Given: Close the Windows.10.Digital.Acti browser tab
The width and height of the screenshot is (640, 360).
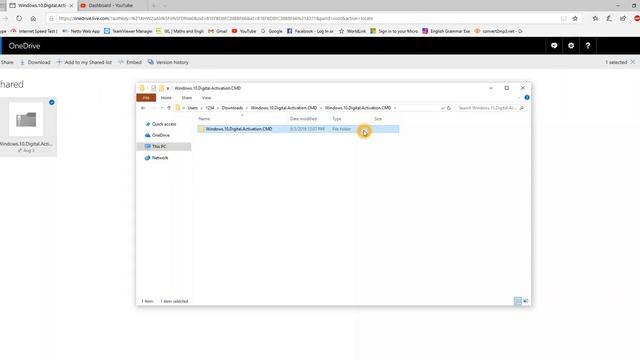Looking at the screenshot, I should (71, 6).
